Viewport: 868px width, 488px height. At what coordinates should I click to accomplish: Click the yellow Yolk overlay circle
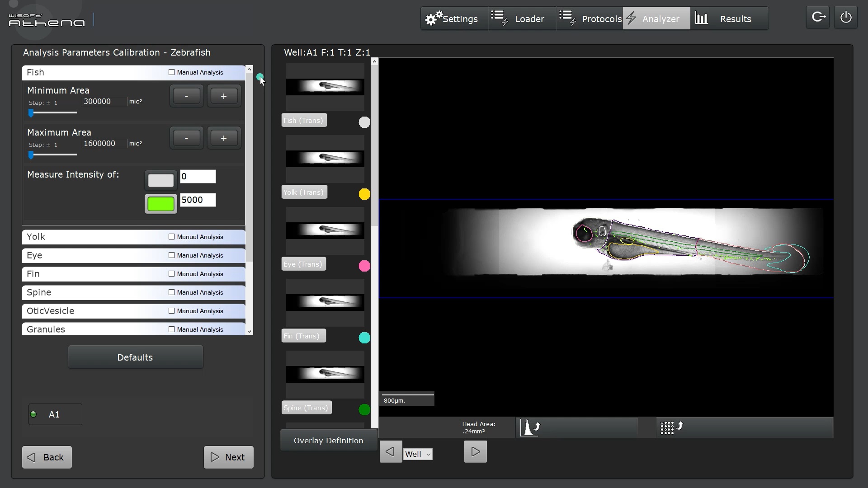click(364, 194)
